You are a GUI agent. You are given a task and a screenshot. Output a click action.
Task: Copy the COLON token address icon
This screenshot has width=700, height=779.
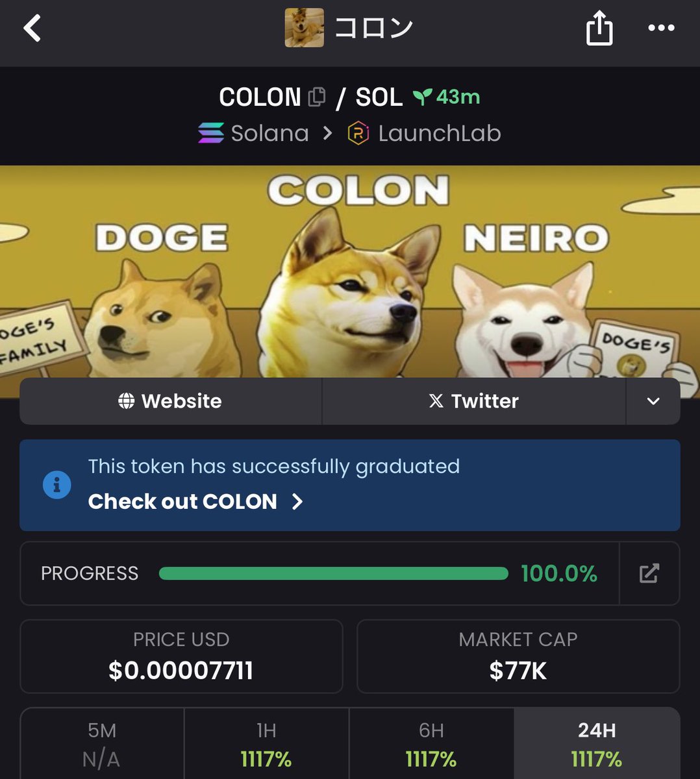(x=316, y=97)
